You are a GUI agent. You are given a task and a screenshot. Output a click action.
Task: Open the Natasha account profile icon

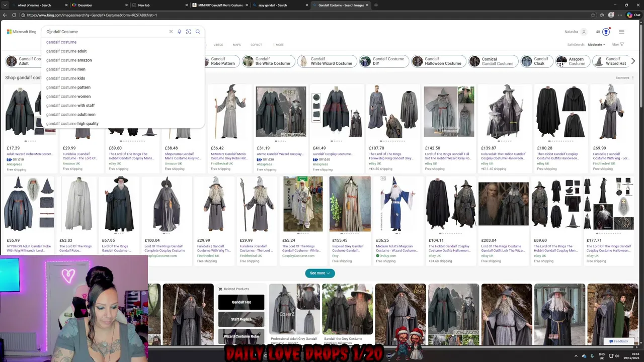[584, 32]
